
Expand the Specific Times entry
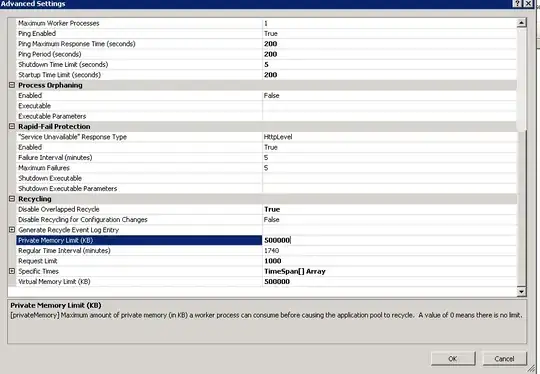point(12,271)
